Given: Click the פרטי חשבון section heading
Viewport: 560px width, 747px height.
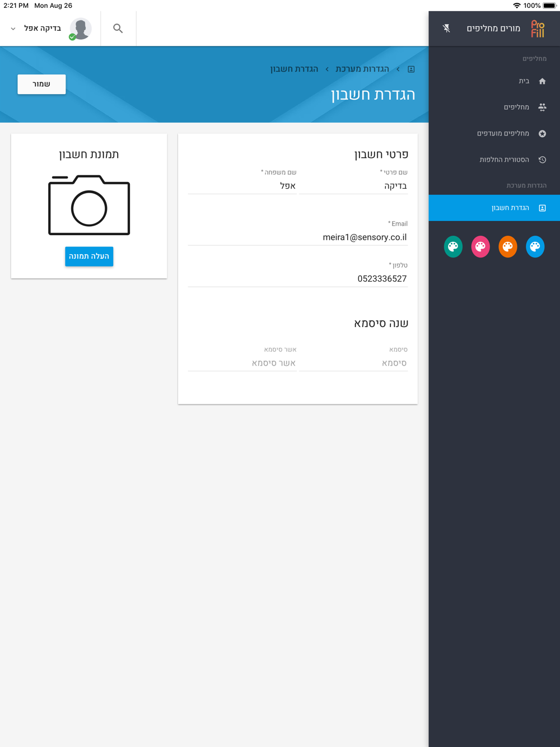Looking at the screenshot, I should point(381,155).
